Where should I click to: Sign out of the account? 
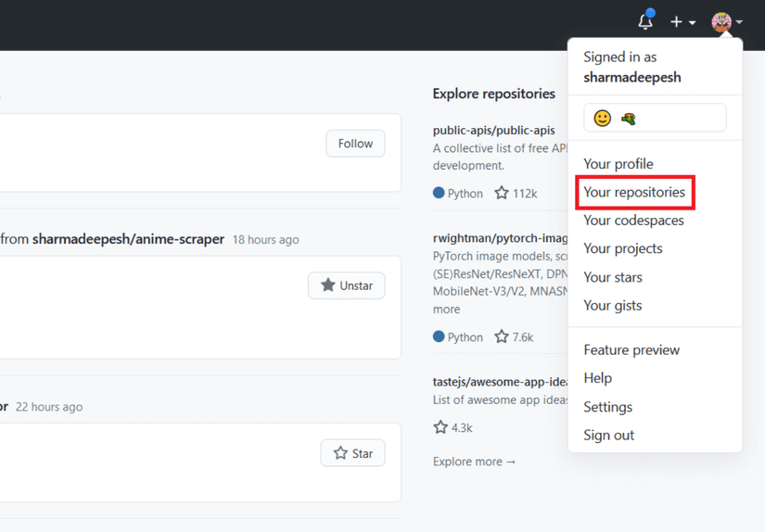point(609,435)
